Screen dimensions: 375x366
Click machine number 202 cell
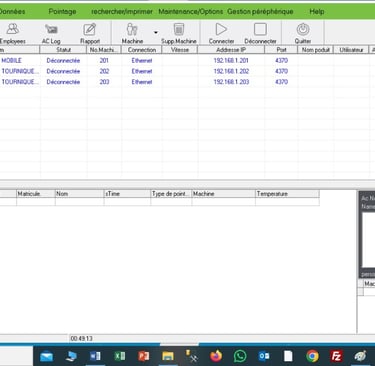coord(104,71)
